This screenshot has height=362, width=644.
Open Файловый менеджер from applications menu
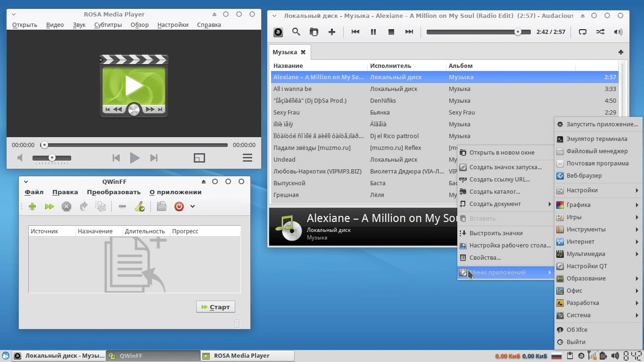pyautogui.click(x=598, y=151)
